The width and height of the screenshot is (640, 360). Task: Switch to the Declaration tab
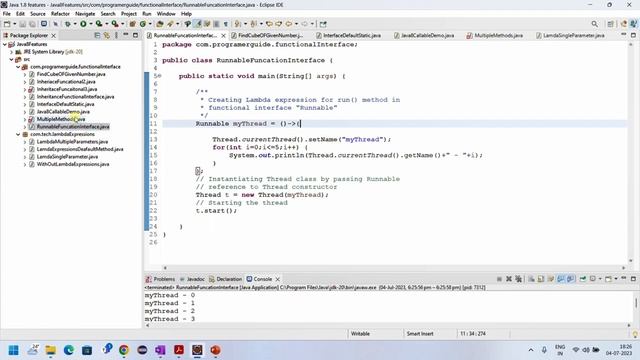(225, 279)
